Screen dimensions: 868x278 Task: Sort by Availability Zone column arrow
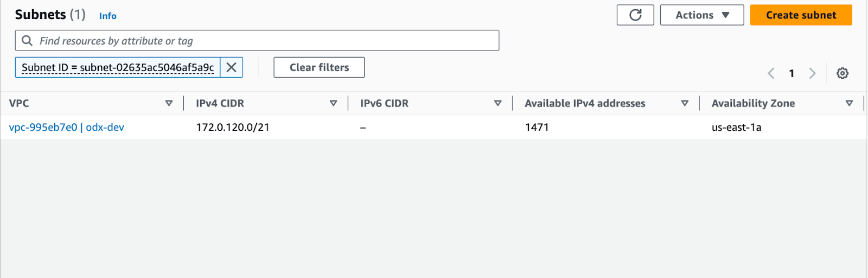tap(849, 103)
